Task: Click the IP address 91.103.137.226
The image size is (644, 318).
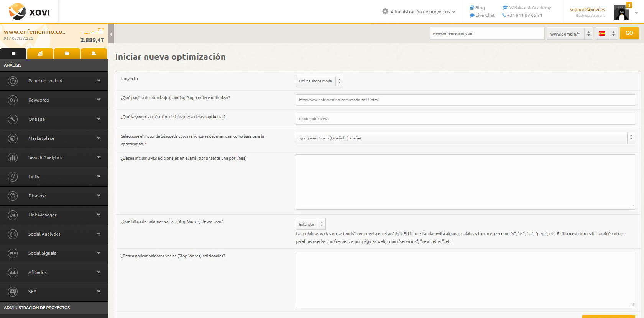Action: (x=18, y=38)
